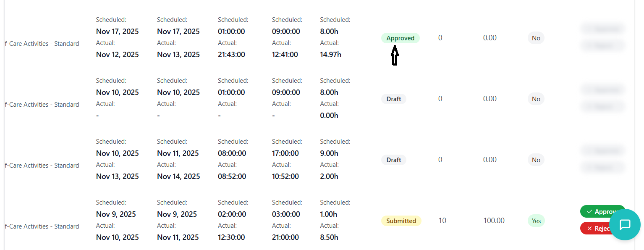Click the blurred Approve button in the 0.00h Draft row

[x=602, y=89]
